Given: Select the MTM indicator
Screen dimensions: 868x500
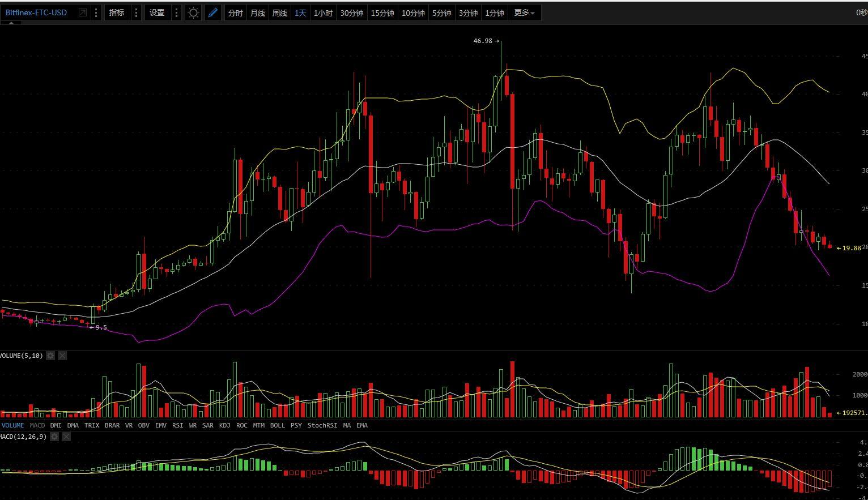Looking at the screenshot, I should click(259, 425).
